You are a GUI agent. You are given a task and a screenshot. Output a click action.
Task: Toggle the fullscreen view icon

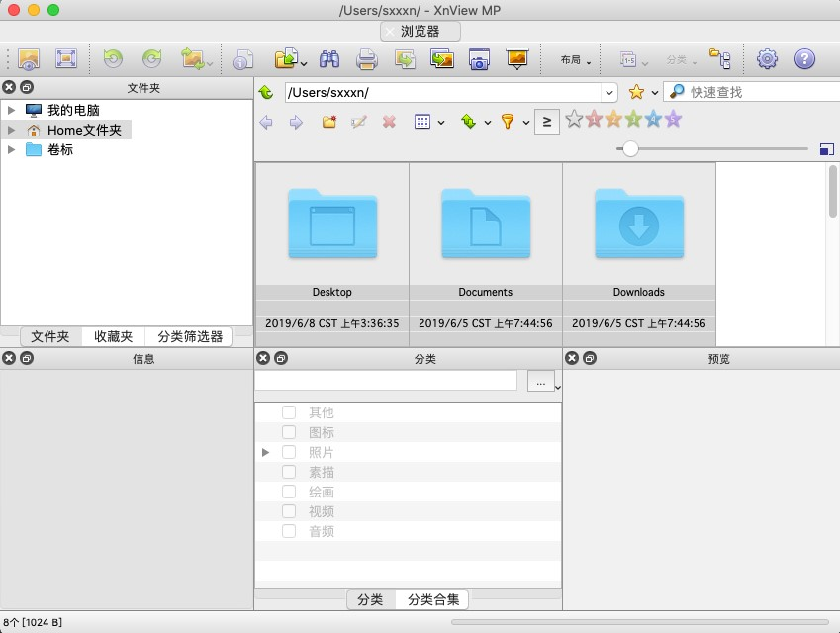66,59
